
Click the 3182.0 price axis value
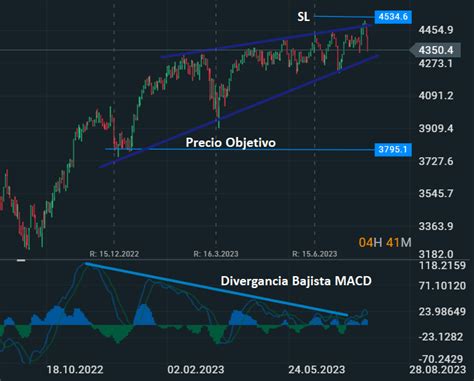pos(436,254)
